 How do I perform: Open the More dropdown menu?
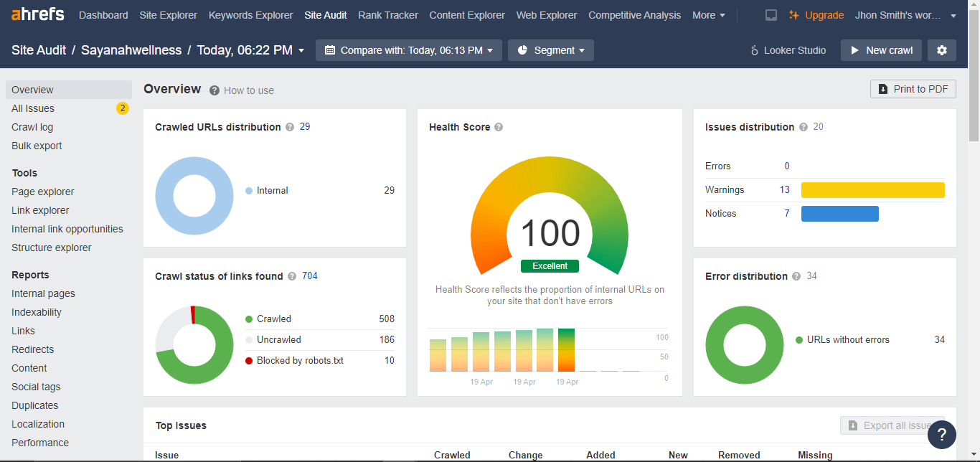point(709,15)
